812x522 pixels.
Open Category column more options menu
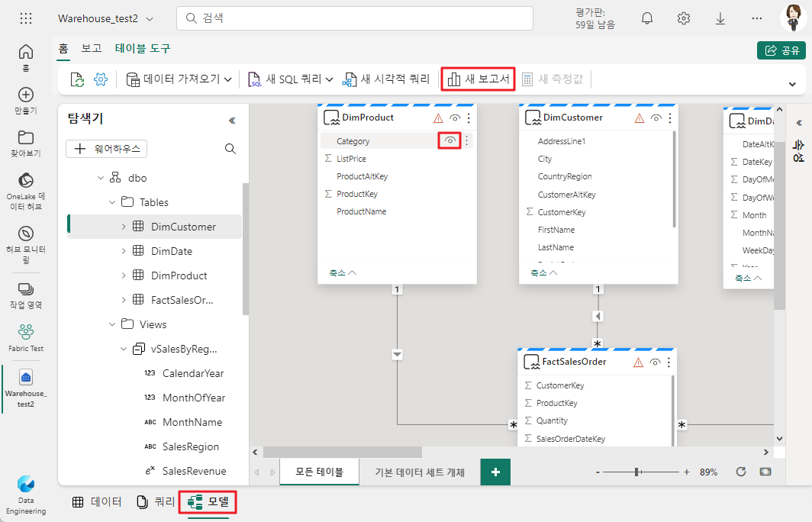tap(466, 140)
